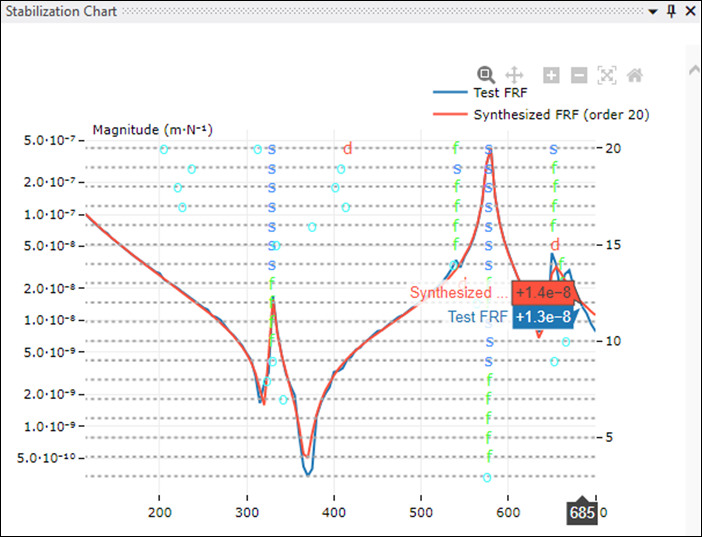This screenshot has height=537, width=702.
Task: Click x-axis tick label 400
Action: click(x=334, y=512)
